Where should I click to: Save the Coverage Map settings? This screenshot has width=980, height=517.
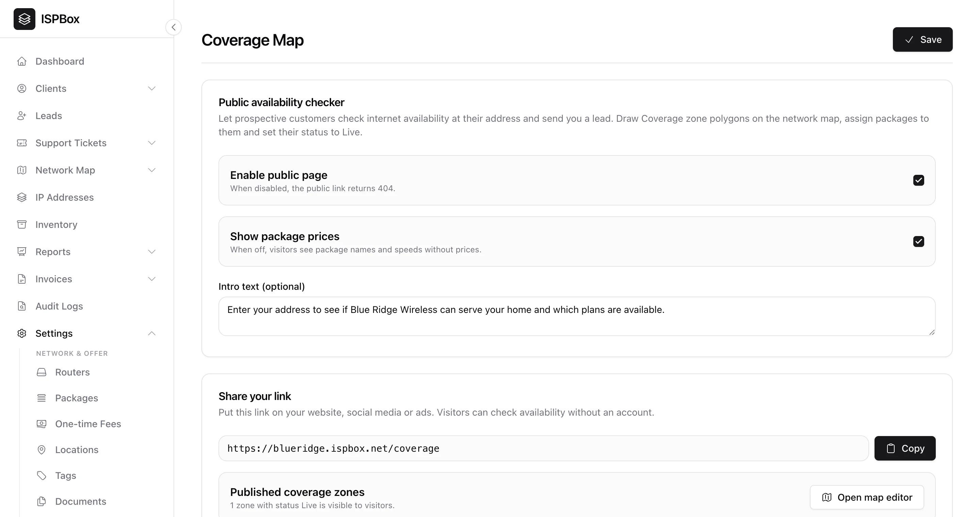[x=922, y=39]
